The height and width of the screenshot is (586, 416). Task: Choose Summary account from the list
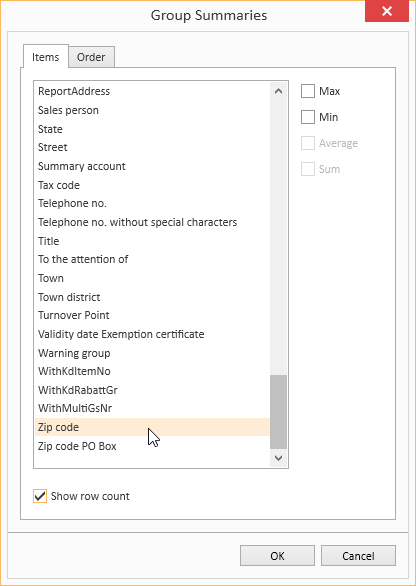coord(152,166)
